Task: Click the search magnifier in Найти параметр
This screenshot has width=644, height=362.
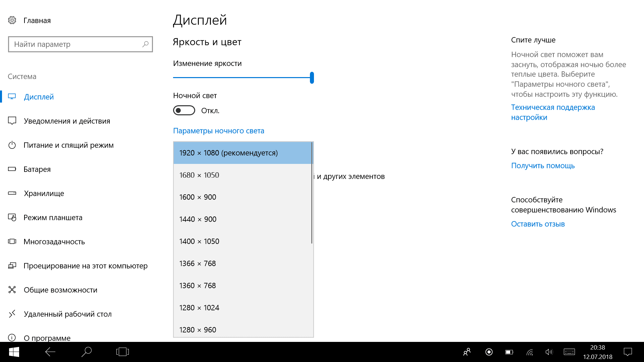Action: pyautogui.click(x=145, y=44)
